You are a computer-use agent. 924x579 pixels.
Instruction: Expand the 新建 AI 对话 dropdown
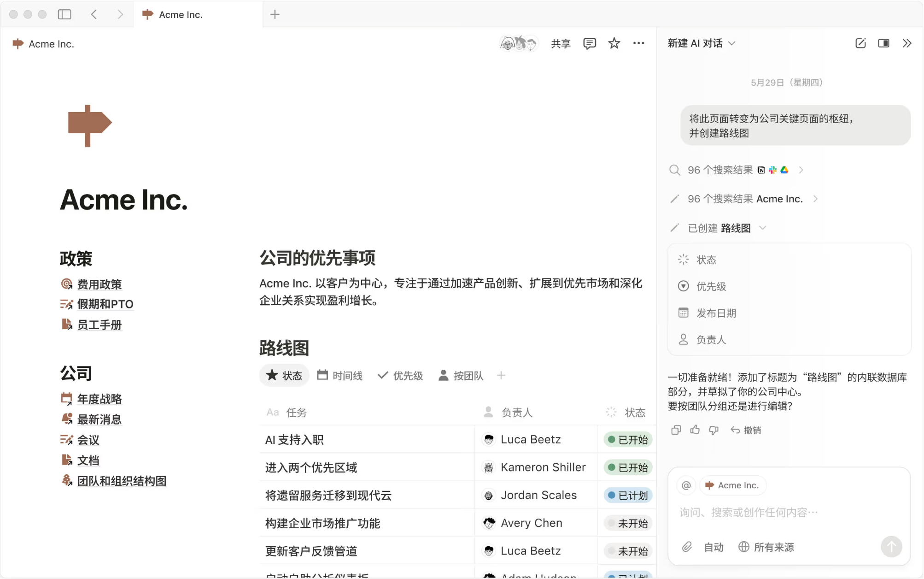pos(732,43)
